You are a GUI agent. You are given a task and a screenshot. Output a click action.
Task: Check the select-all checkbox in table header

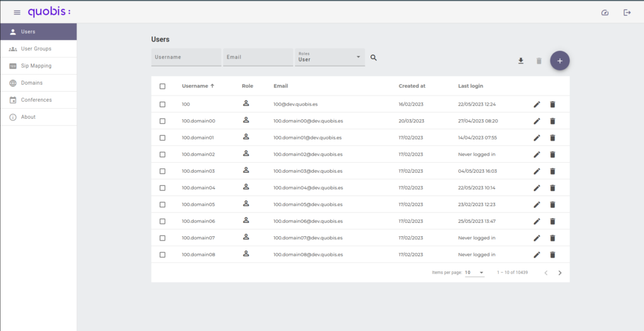pos(162,86)
